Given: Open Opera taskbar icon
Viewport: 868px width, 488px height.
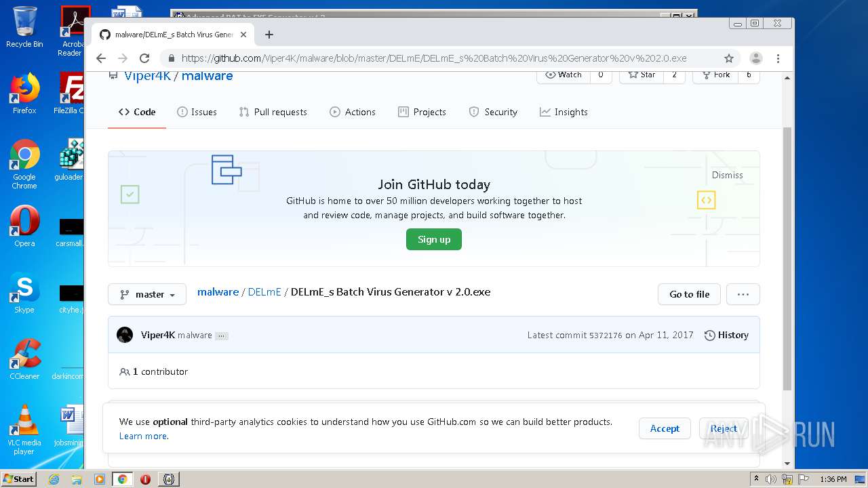Looking at the screenshot, I should coord(145,479).
